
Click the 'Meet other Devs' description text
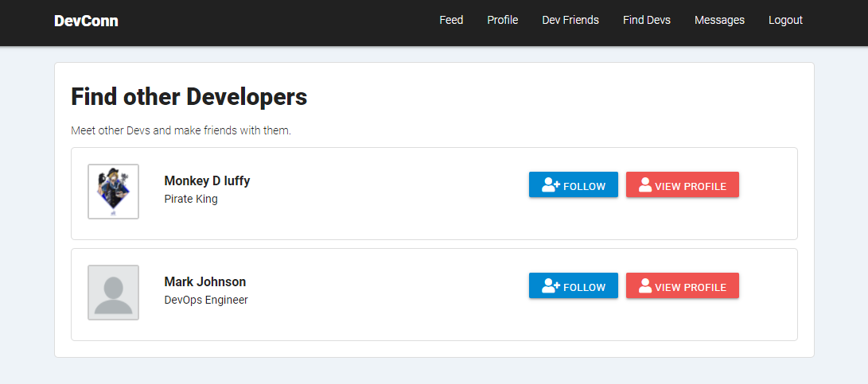point(181,131)
